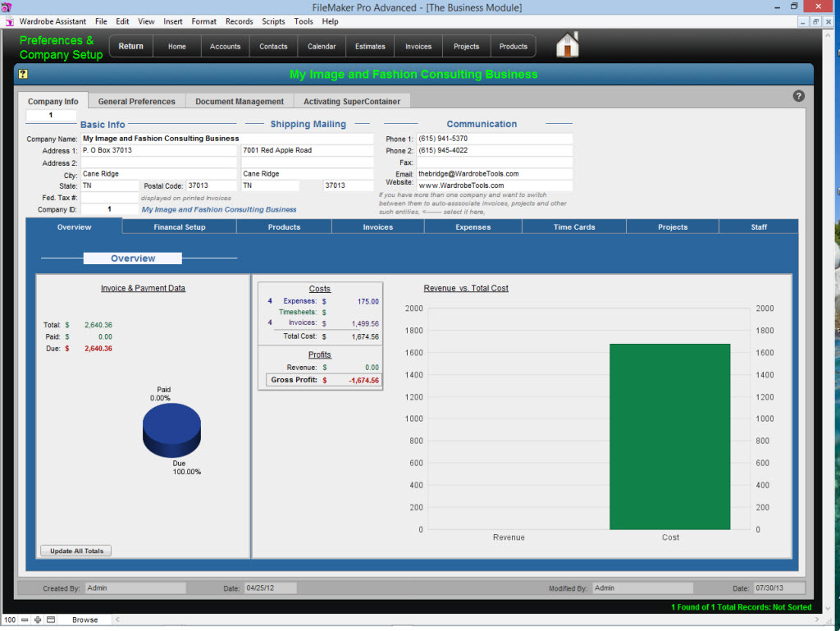Open the Browse mode popup

(85, 620)
